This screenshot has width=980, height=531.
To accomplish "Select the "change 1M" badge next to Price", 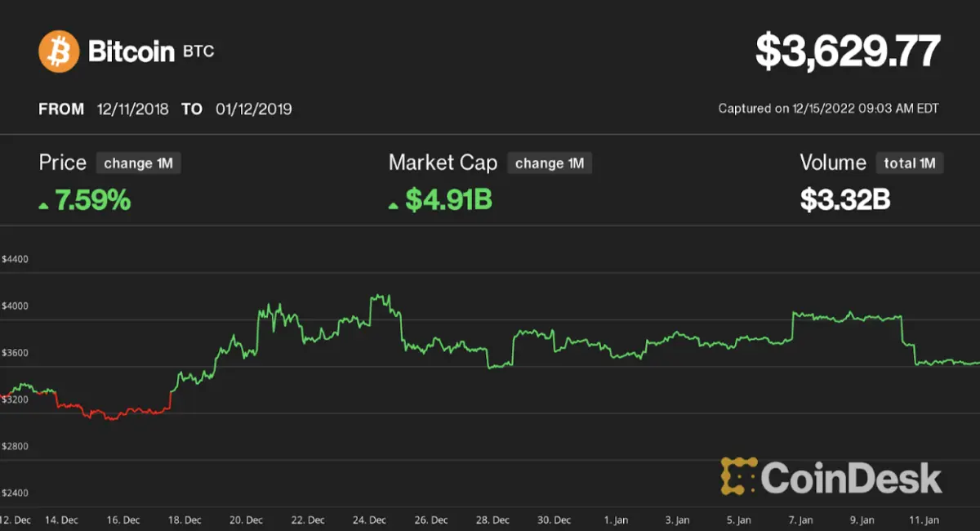I will (x=139, y=163).
